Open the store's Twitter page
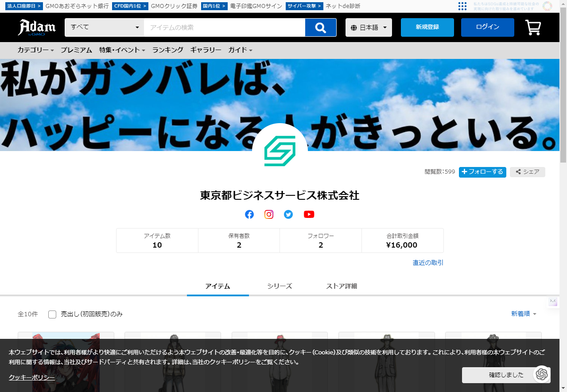This screenshot has width=567, height=392. [288, 214]
